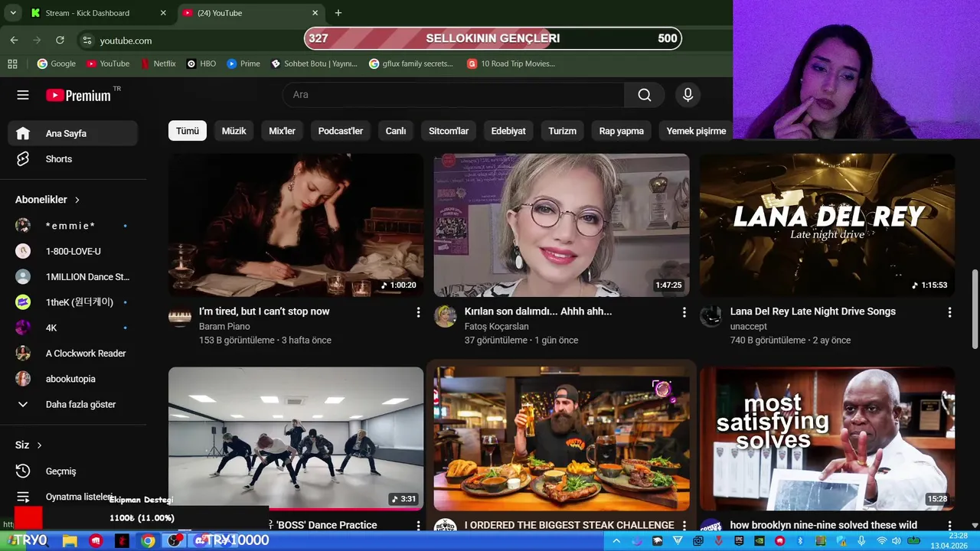The width and height of the screenshot is (980, 551).
Task: Focus the Ara search field
Action: (x=454, y=95)
